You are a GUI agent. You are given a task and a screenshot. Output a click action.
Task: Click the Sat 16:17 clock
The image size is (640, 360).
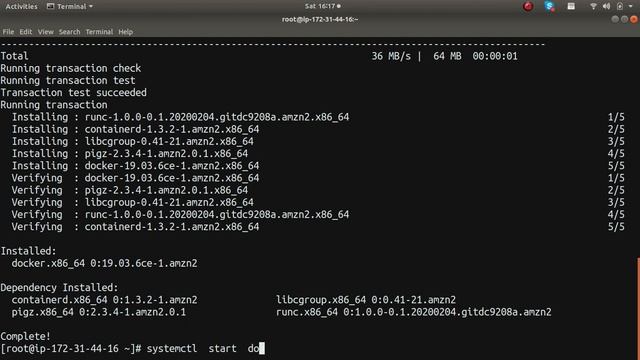point(322,6)
